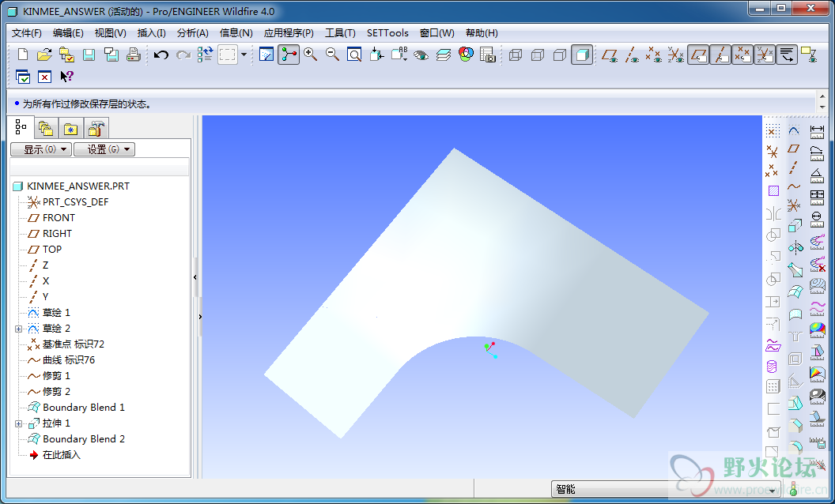Click the model tree search field
This screenshot has width=835, height=504.
pyautogui.click(x=100, y=167)
